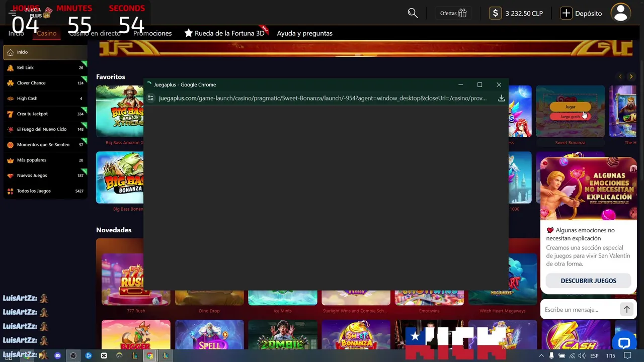Select High Cash category in sidebar
Screen dimensions: 644x362
(45, 99)
